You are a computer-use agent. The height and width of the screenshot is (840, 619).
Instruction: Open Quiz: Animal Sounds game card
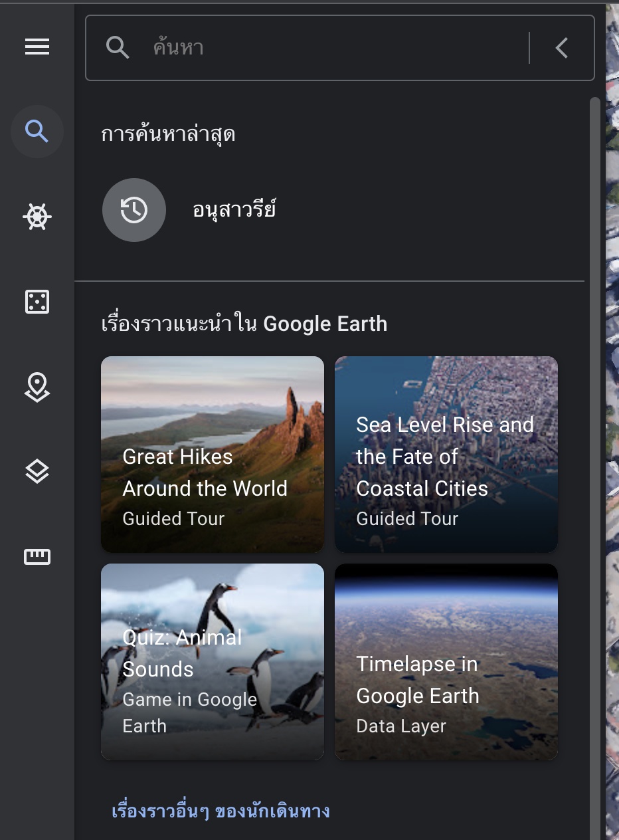(x=213, y=662)
